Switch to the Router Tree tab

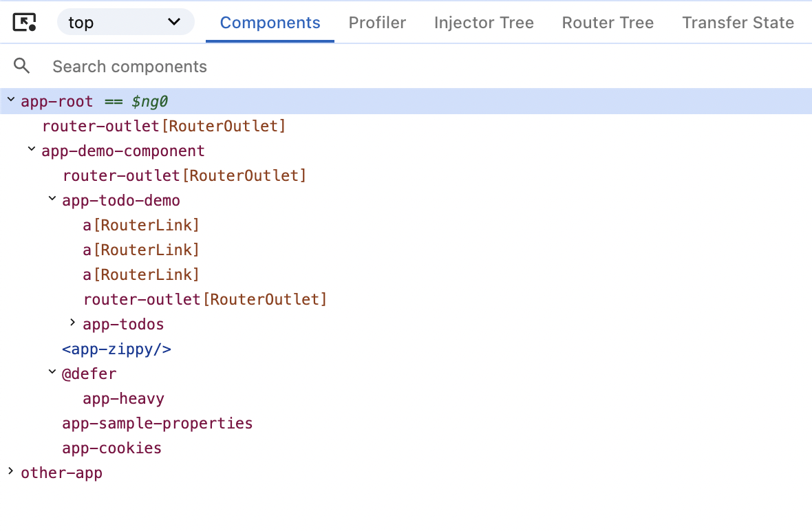tap(608, 23)
